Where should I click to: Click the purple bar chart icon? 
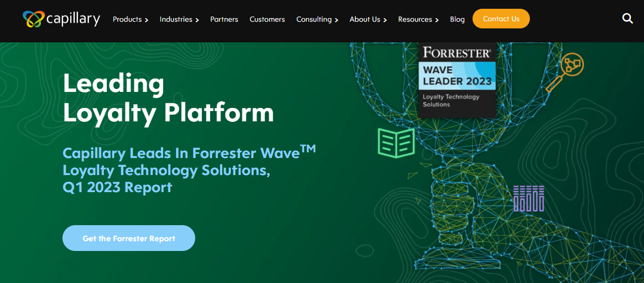528,198
